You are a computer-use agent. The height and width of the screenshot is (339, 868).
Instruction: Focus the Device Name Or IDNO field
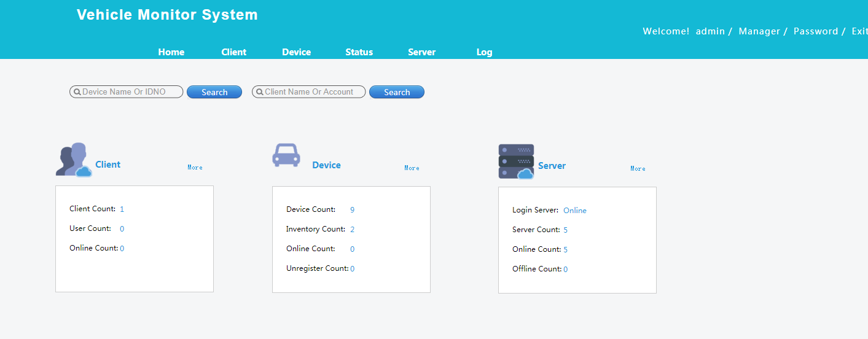click(x=127, y=92)
